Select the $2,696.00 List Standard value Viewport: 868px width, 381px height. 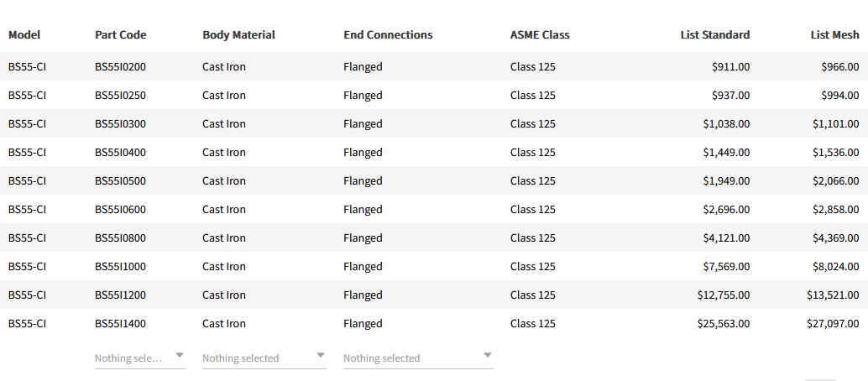coord(726,209)
